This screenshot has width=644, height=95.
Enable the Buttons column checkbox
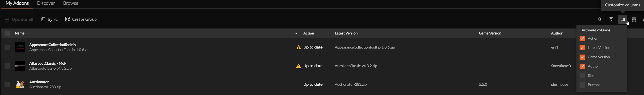pos(582,85)
